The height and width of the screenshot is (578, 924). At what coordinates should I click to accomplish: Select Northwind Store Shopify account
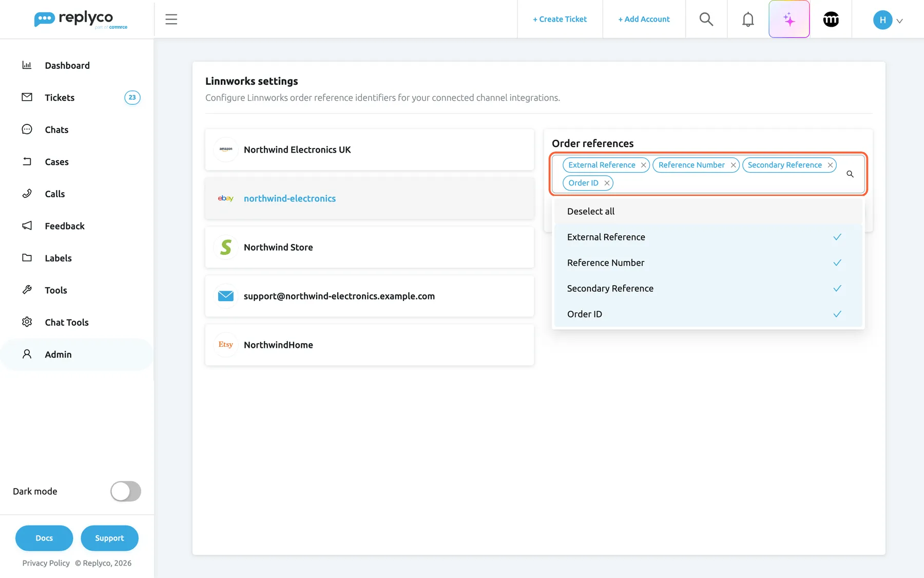[x=370, y=247]
